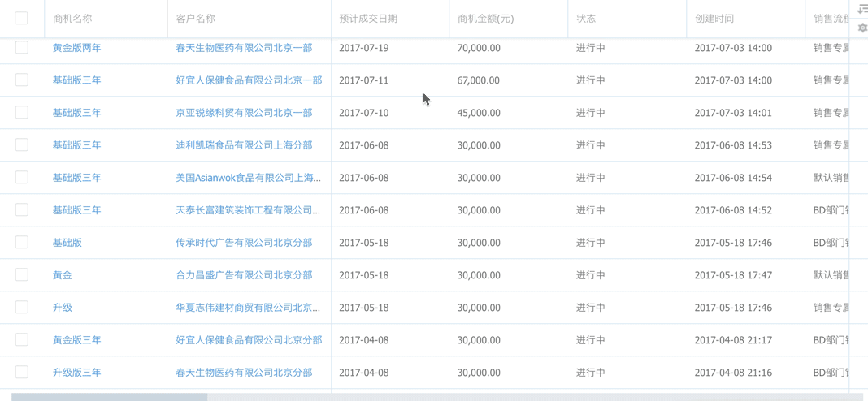Sort by the 创建时间 column header

click(x=714, y=18)
